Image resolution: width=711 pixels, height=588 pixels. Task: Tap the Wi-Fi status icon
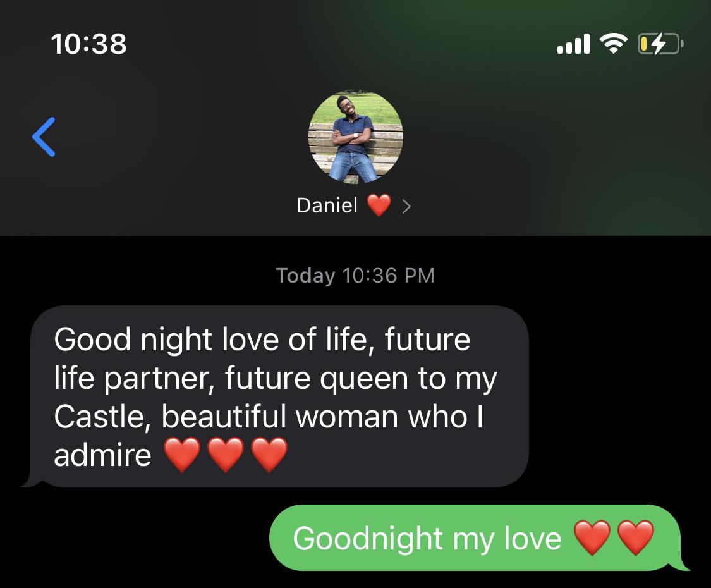pyautogui.click(x=614, y=44)
